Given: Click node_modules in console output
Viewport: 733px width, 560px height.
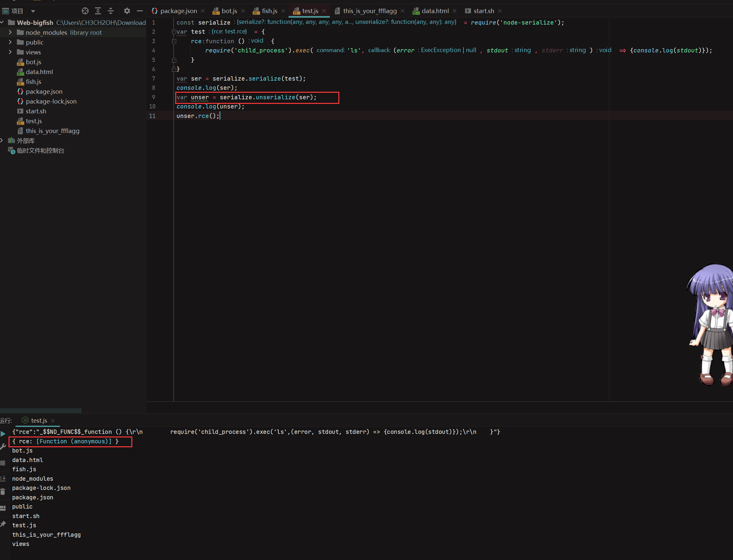Looking at the screenshot, I should pos(33,479).
